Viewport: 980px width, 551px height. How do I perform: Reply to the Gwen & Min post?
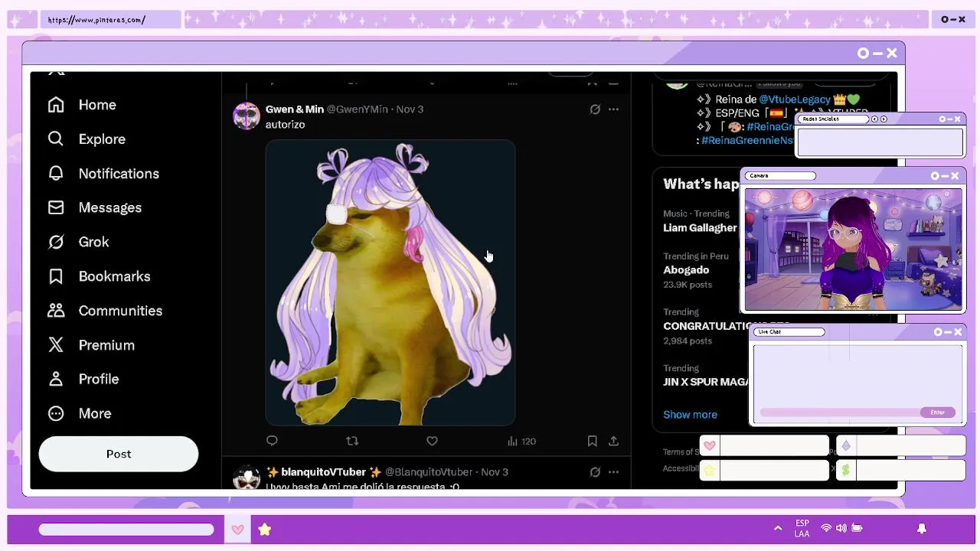pyautogui.click(x=272, y=441)
